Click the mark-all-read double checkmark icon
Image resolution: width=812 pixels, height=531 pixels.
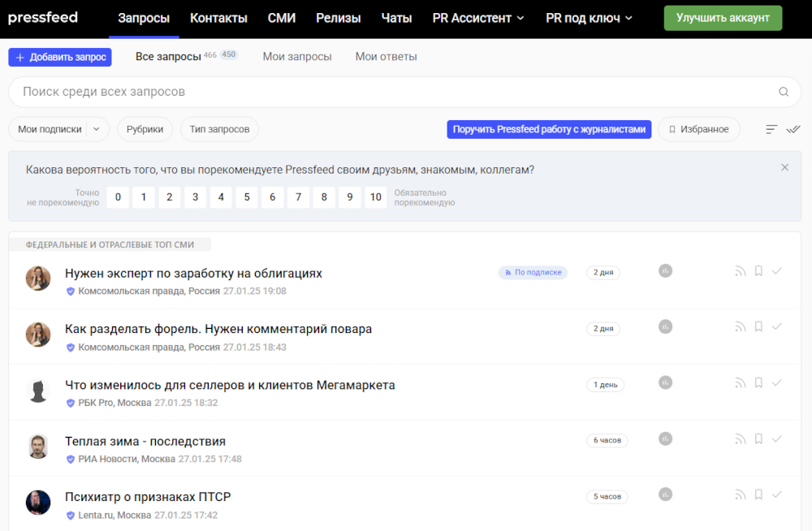click(x=793, y=129)
